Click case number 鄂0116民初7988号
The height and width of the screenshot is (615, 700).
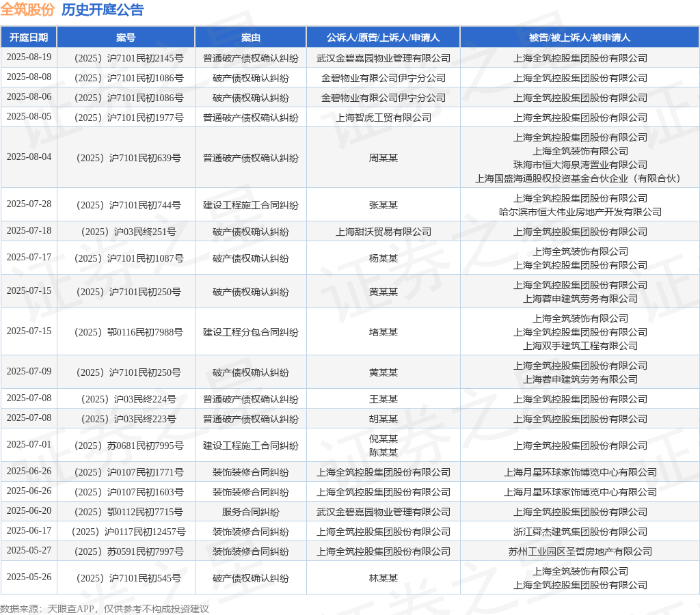click(x=129, y=332)
